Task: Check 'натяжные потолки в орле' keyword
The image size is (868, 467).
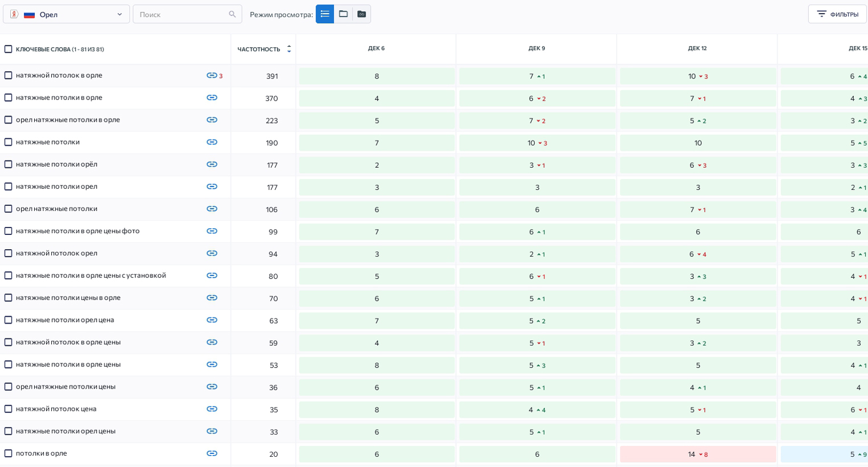Action: pos(8,97)
